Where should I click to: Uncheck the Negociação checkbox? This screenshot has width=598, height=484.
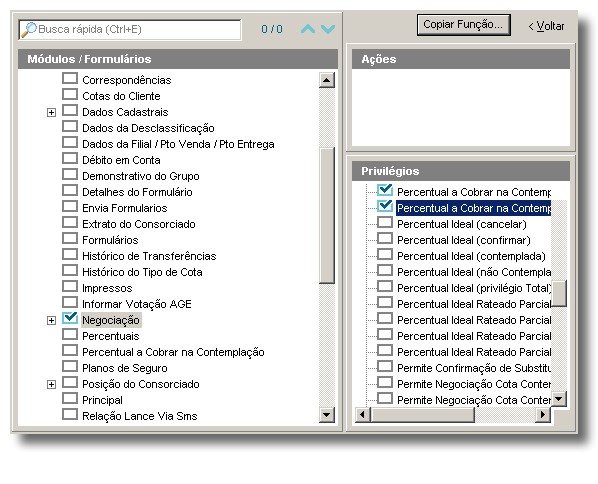[x=70, y=318]
